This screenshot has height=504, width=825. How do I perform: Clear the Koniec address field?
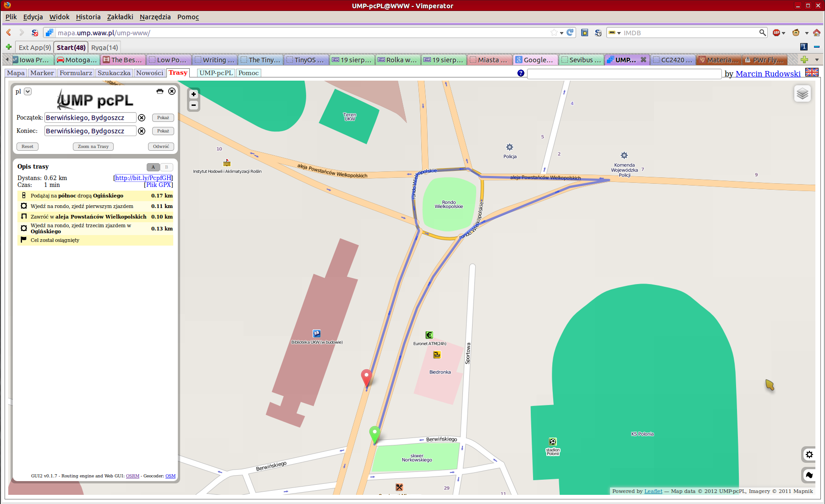point(142,131)
